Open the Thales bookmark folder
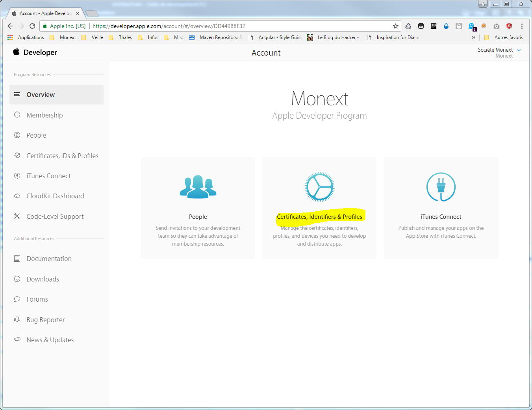 click(120, 37)
